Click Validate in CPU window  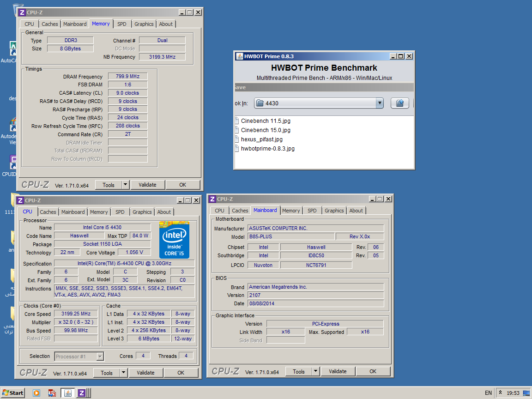[x=145, y=373]
